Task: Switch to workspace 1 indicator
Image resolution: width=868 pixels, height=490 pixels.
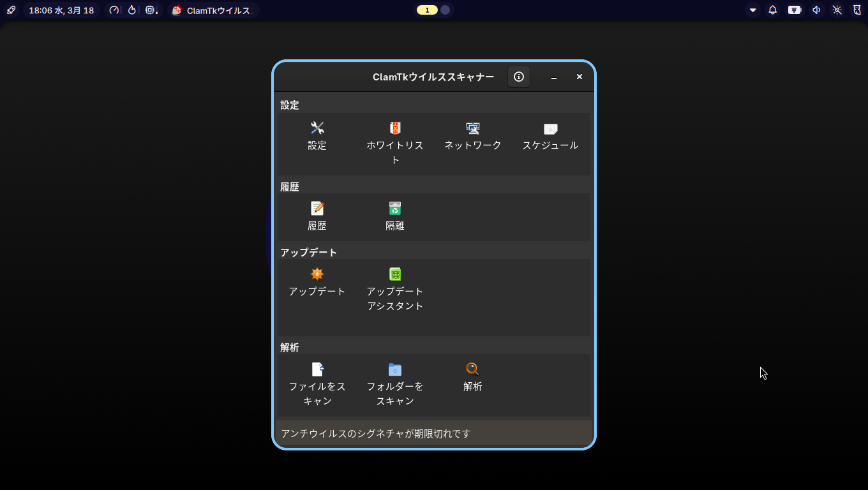Action: (x=427, y=10)
